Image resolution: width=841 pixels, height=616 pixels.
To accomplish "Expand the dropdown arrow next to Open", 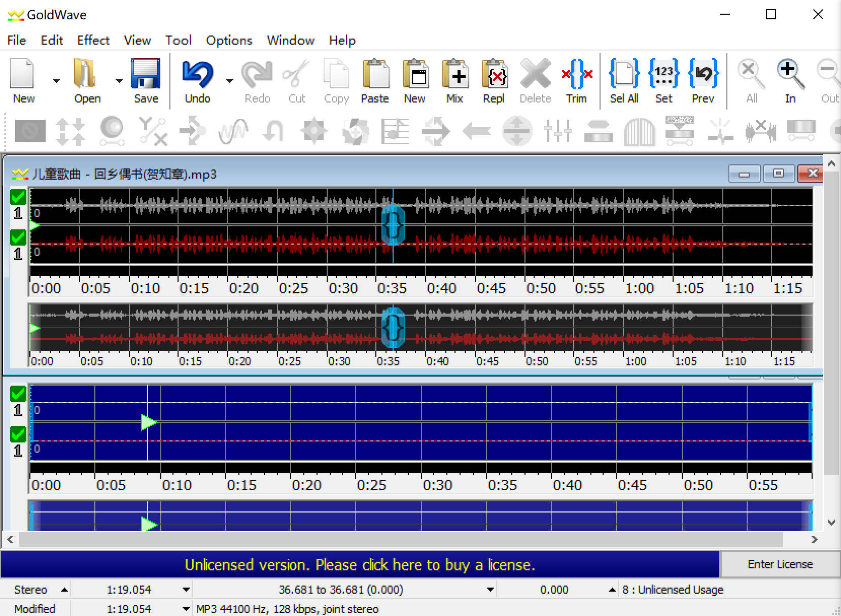I will 119,81.
